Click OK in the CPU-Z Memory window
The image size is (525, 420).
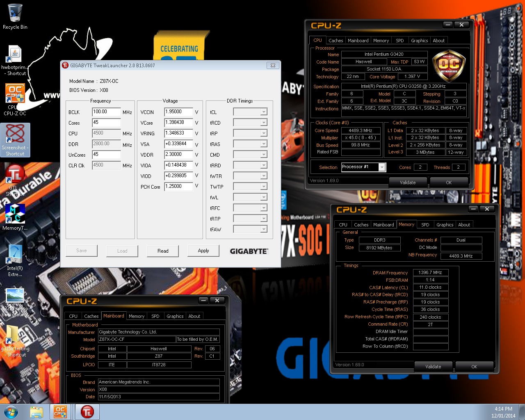tap(474, 367)
